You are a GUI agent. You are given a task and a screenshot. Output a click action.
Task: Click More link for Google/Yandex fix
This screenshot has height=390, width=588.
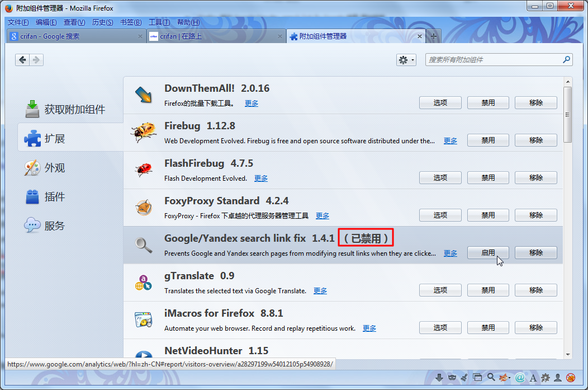coord(451,253)
